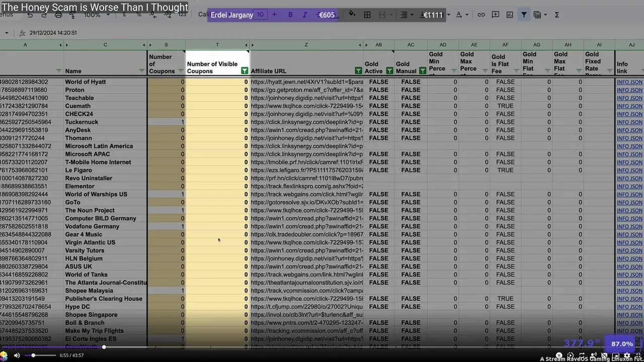Adjust the video volume slider

pyautogui.click(x=40, y=355)
